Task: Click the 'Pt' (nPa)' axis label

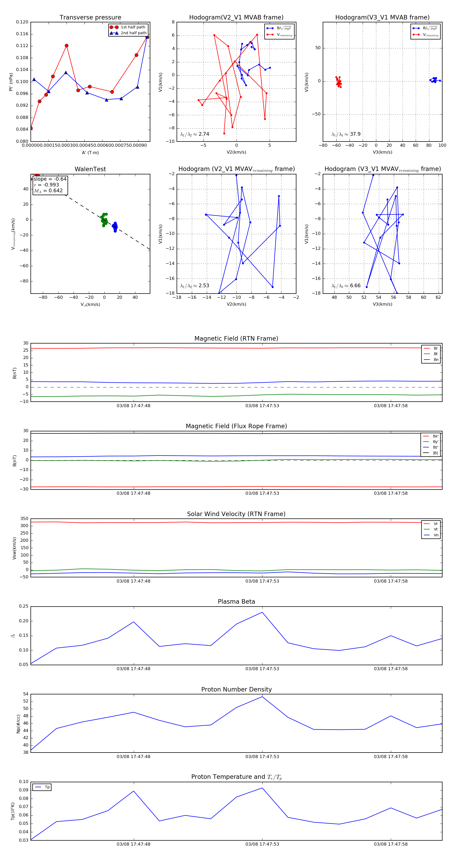Action: 11,82
